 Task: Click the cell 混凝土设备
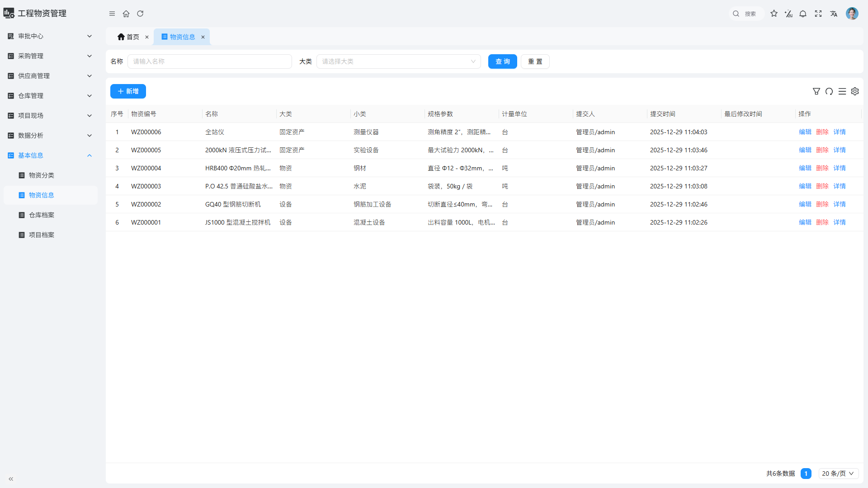click(x=369, y=222)
